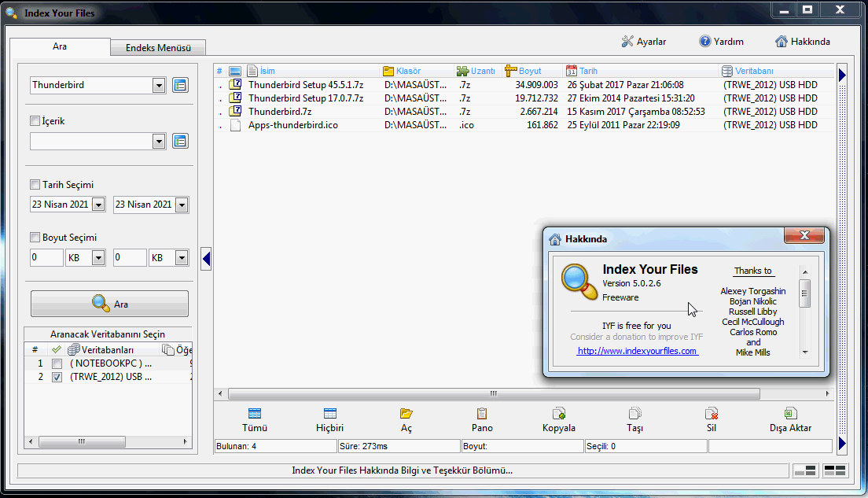Screen dimensions: 868x498
Task: Click the Thunderbird Setup 45.5.1.7z name
Action: 306,85
